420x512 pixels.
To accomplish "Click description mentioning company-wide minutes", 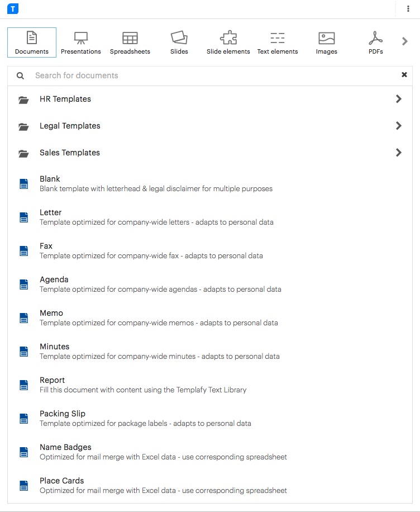I will pyautogui.click(x=160, y=357).
